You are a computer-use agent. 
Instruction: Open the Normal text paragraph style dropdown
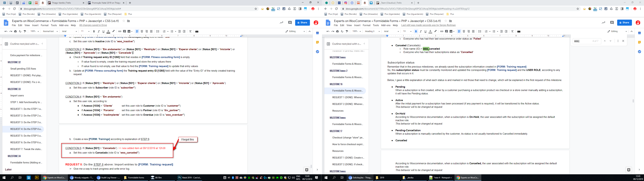click(50, 32)
